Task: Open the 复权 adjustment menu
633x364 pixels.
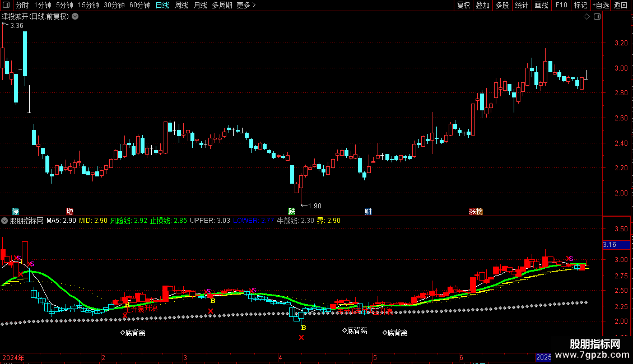Action: click(463, 5)
